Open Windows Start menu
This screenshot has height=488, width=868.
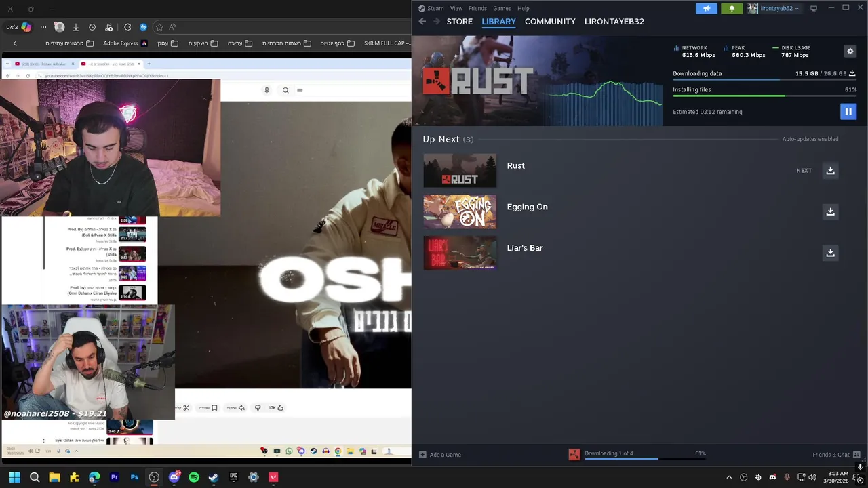coord(14,477)
